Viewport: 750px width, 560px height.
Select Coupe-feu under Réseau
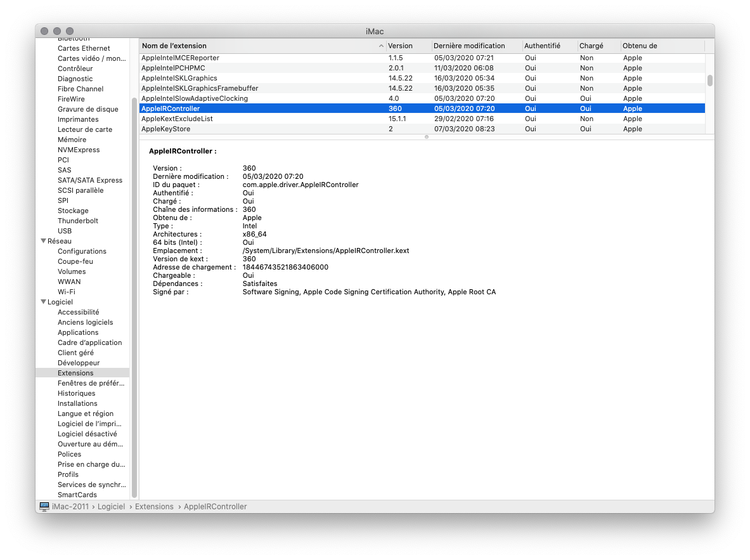point(75,261)
